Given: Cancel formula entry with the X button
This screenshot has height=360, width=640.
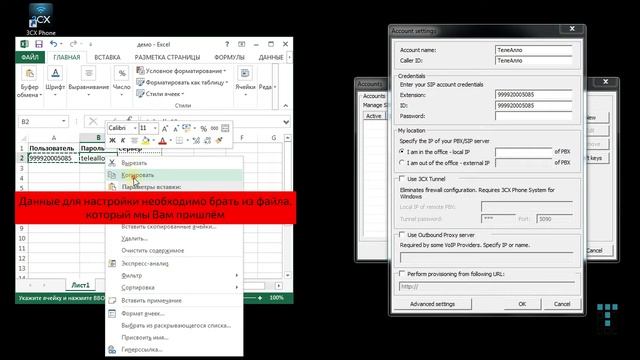Looking at the screenshot, I should (x=93, y=121).
